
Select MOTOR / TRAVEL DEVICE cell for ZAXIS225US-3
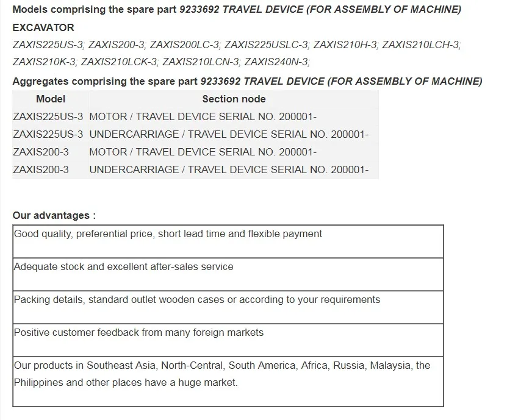(x=203, y=116)
